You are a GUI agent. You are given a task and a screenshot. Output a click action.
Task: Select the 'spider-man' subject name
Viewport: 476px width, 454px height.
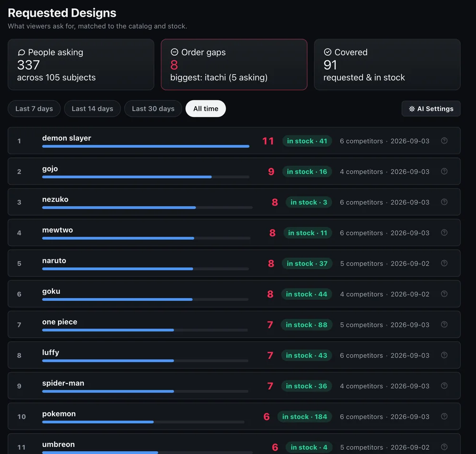(x=63, y=383)
